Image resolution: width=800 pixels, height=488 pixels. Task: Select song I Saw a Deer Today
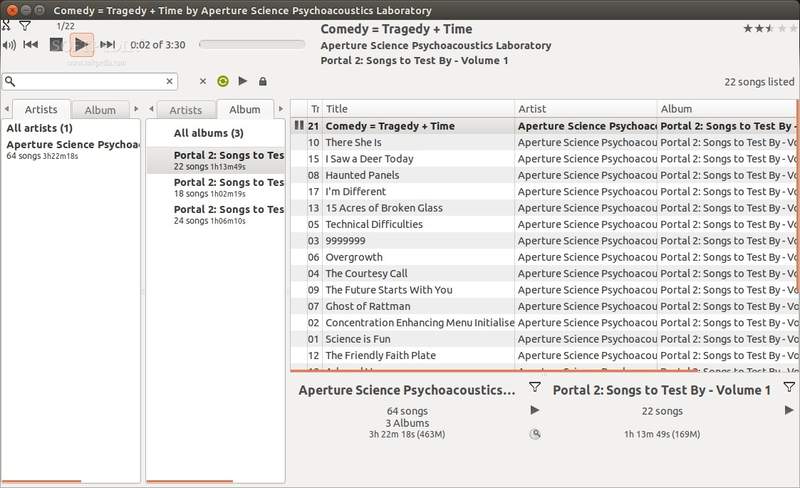tap(544, 159)
